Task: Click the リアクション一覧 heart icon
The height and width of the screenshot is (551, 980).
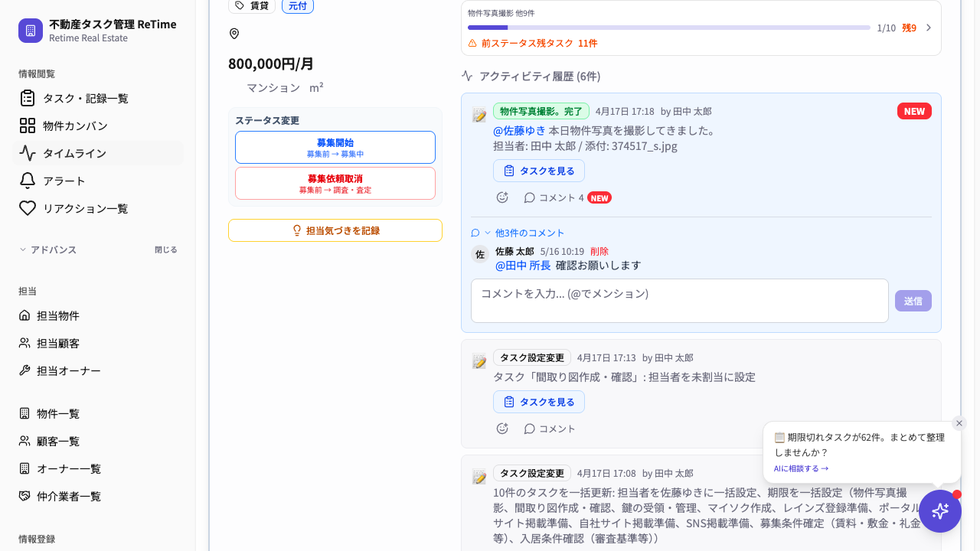Action: tap(28, 208)
